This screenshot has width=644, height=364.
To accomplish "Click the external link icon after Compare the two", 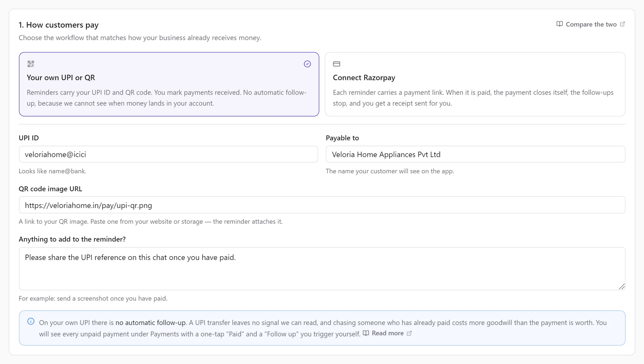I will [622, 24].
